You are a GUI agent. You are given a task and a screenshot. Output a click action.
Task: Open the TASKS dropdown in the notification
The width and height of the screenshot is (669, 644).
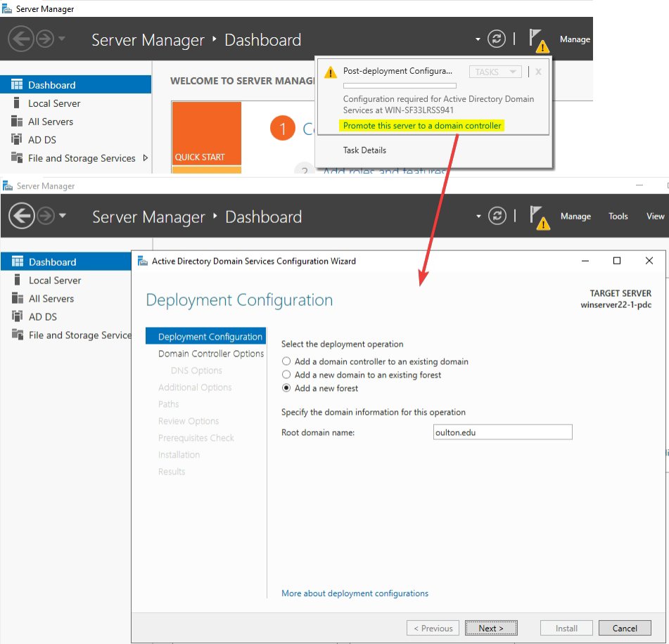pyautogui.click(x=495, y=72)
